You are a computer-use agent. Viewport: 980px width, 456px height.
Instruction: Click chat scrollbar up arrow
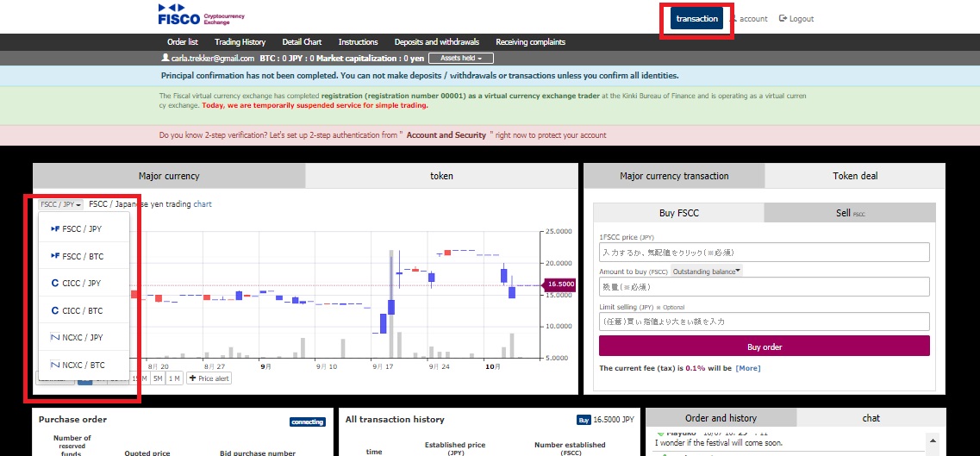pyautogui.click(x=934, y=440)
